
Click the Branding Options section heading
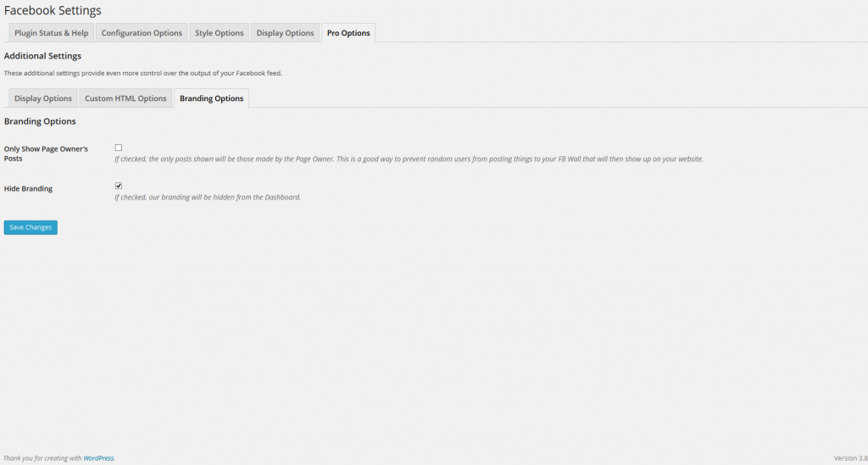pyautogui.click(x=40, y=121)
